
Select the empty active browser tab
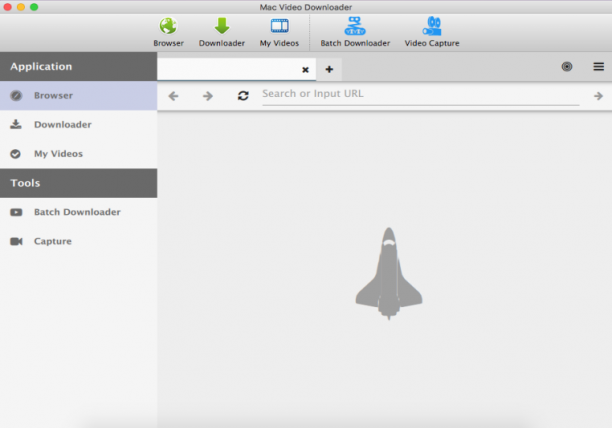(x=229, y=69)
